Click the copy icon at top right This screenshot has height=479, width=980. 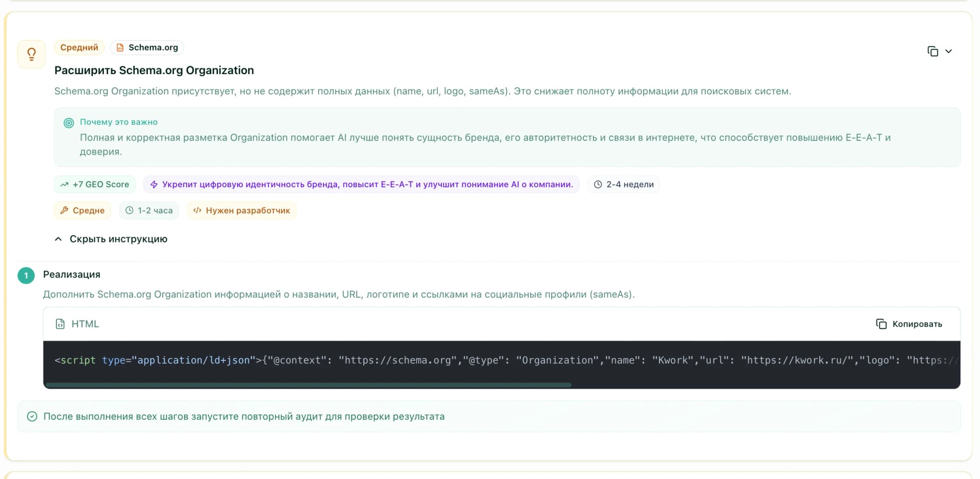click(x=933, y=51)
